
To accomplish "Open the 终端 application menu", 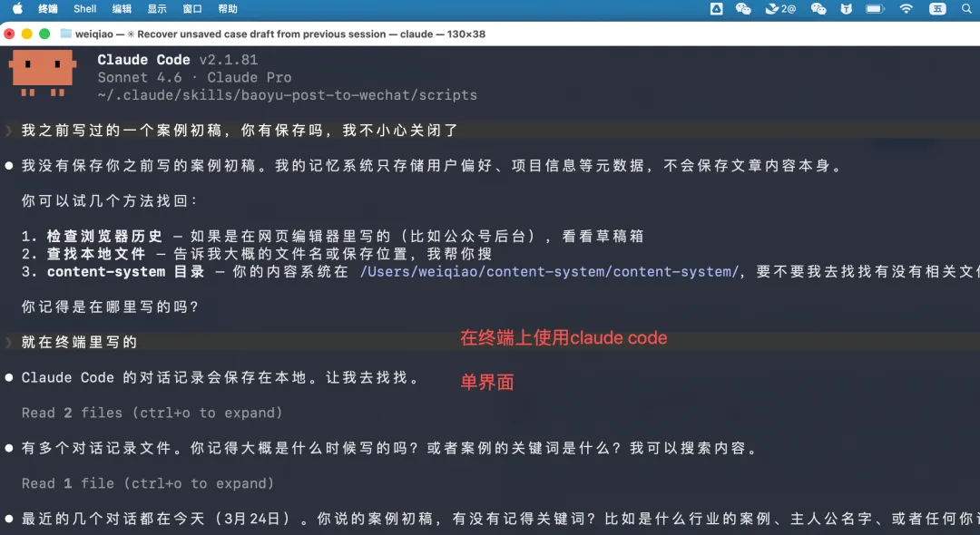I will pyautogui.click(x=47, y=9).
